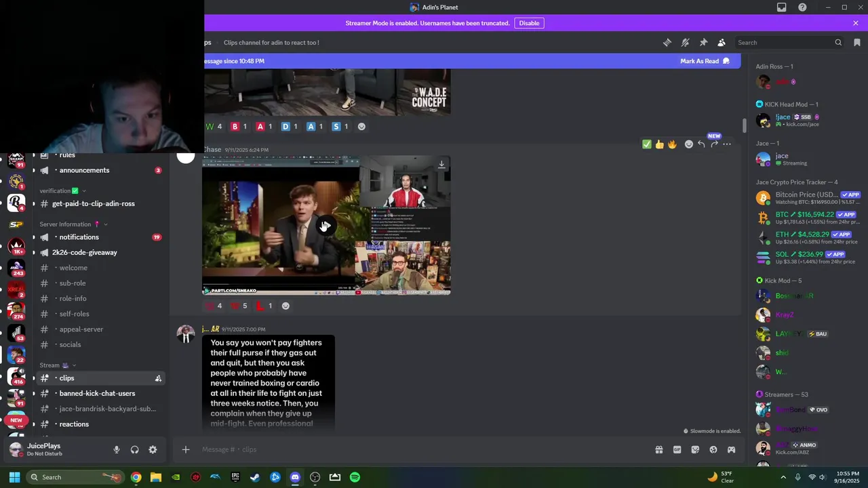Image resolution: width=868 pixels, height=488 pixels.
Task: Open User Settings gear
Action: 153,449
